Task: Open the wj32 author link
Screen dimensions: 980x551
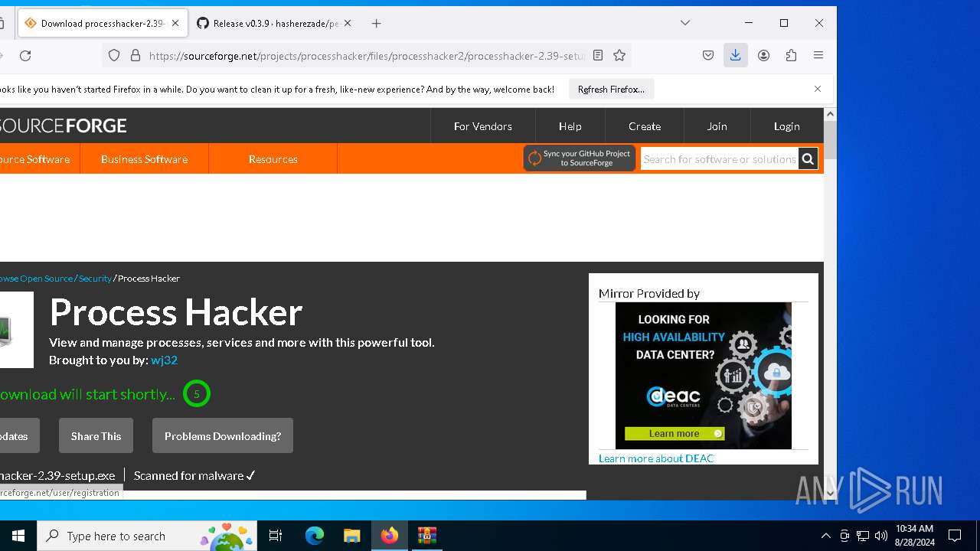Action: [164, 360]
